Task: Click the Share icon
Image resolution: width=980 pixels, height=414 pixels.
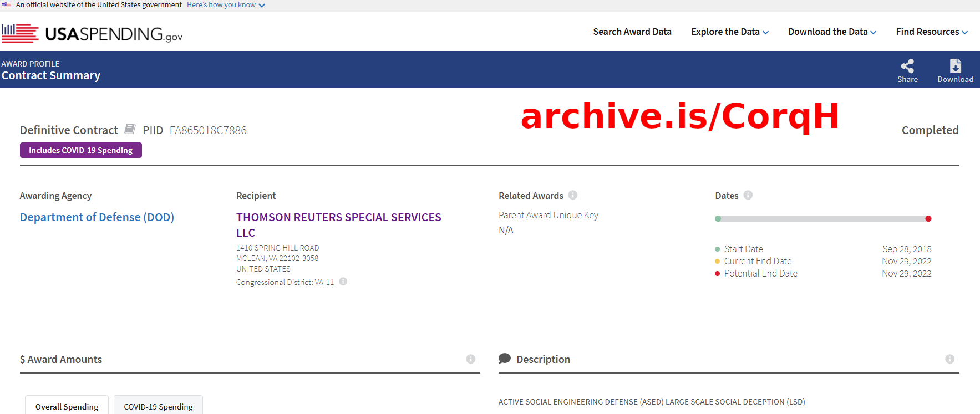Action: click(x=907, y=66)
